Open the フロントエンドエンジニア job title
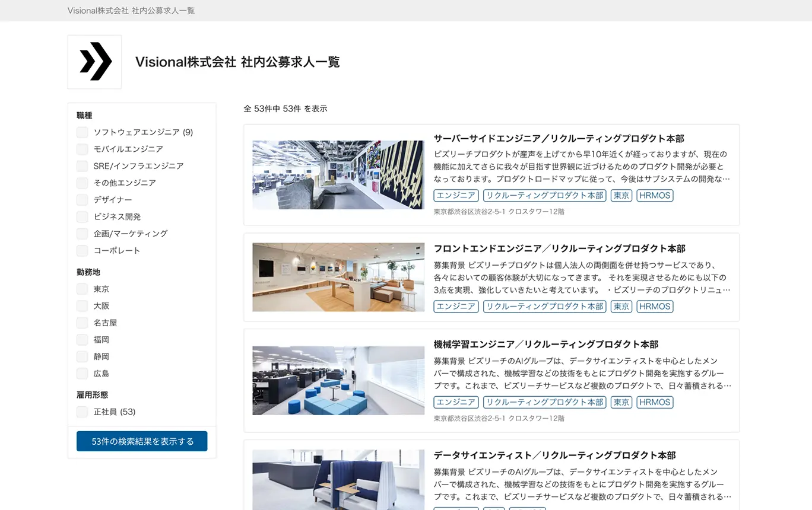 point(559,248)
